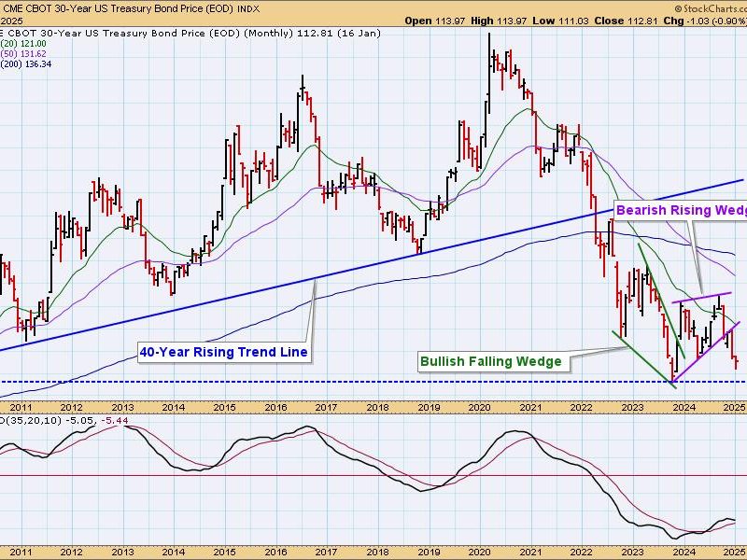Click '2015' on the price panel year axis
Image resolution: width=747 pixels, height=560 pixels.
224,408
